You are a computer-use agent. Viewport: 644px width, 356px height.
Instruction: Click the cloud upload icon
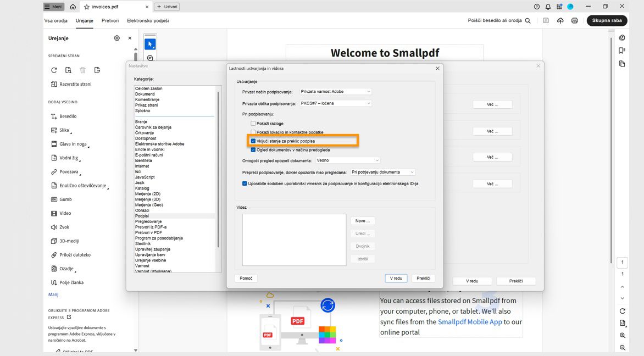click(560, 20)
